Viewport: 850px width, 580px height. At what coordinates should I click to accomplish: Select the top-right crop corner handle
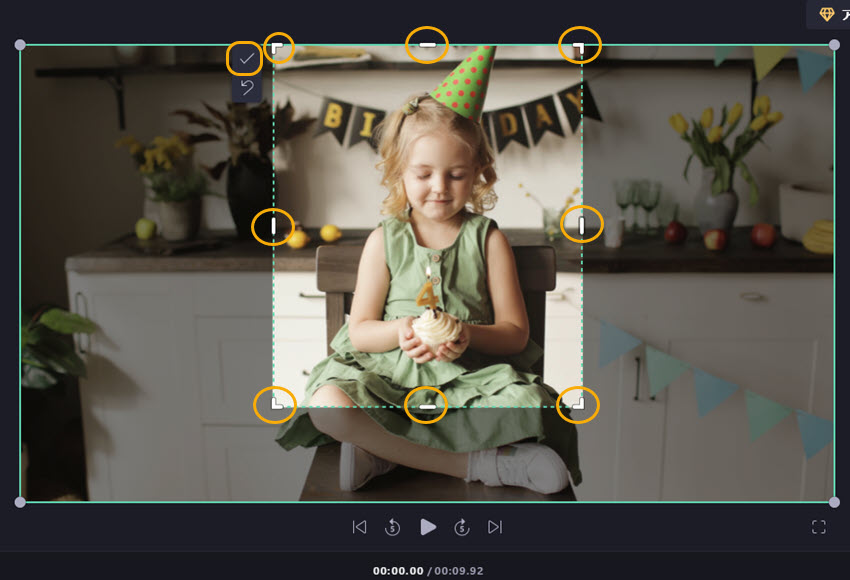[579, 46]
